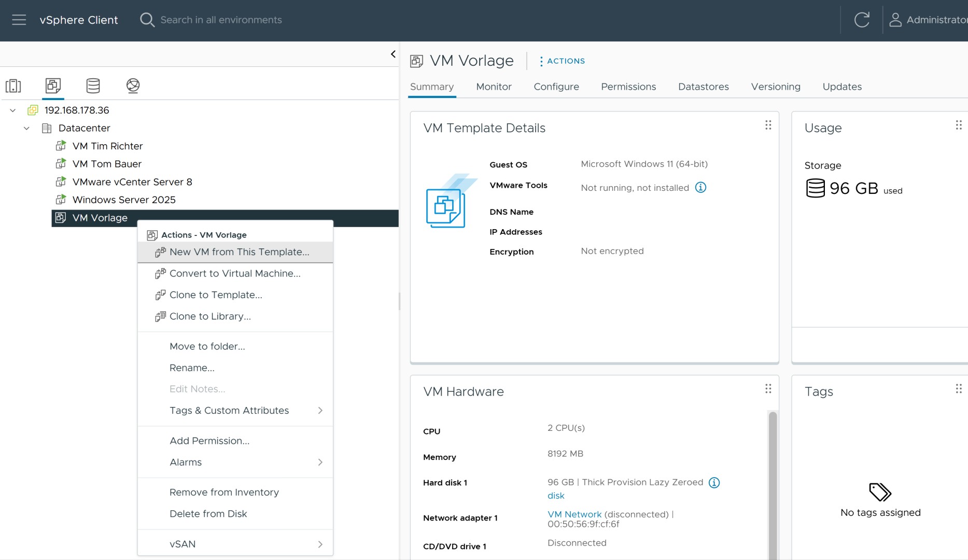Choose Clone to Template
Viewport: 968px width, 560px height.
point(235,295)
